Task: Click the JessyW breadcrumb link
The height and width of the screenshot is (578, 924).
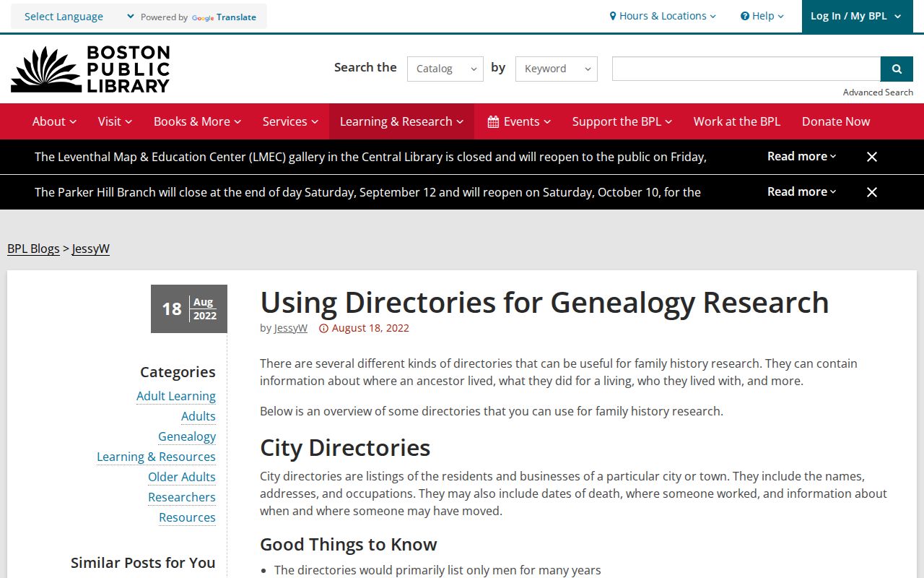Action: point(91,249)
